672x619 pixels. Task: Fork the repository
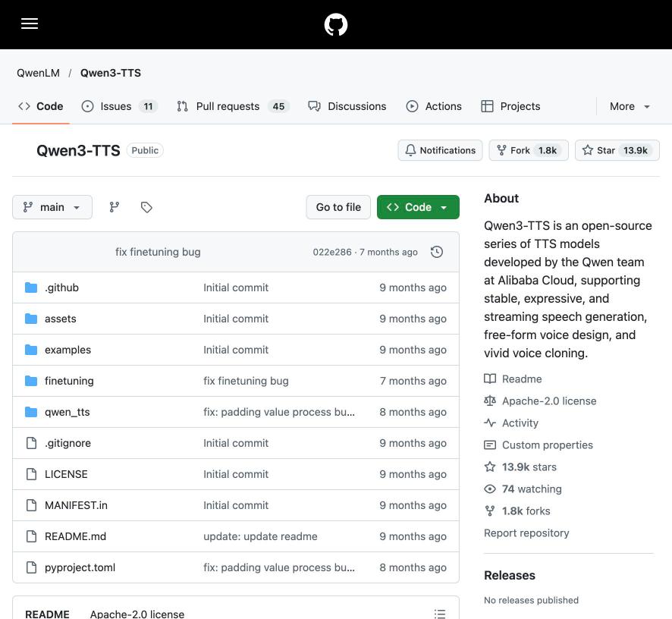point(529,150)
